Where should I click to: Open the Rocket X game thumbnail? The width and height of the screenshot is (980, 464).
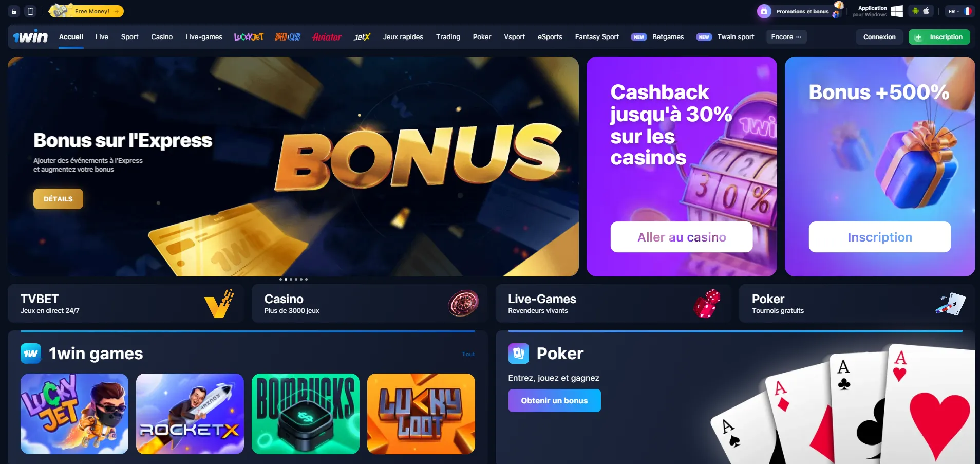[190, 414]
